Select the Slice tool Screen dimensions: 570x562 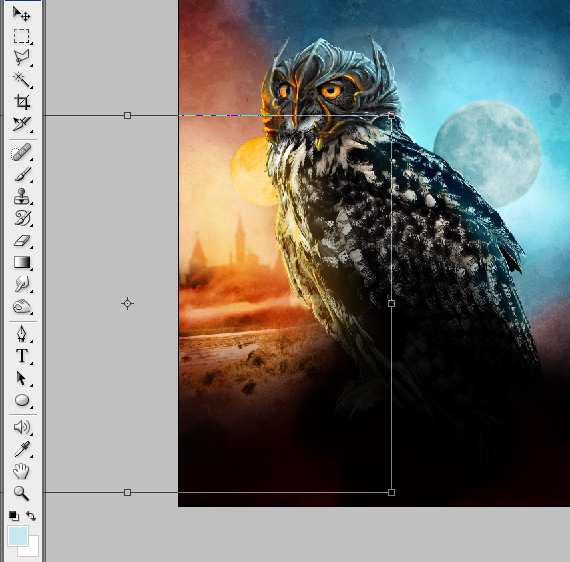point(21,124)
